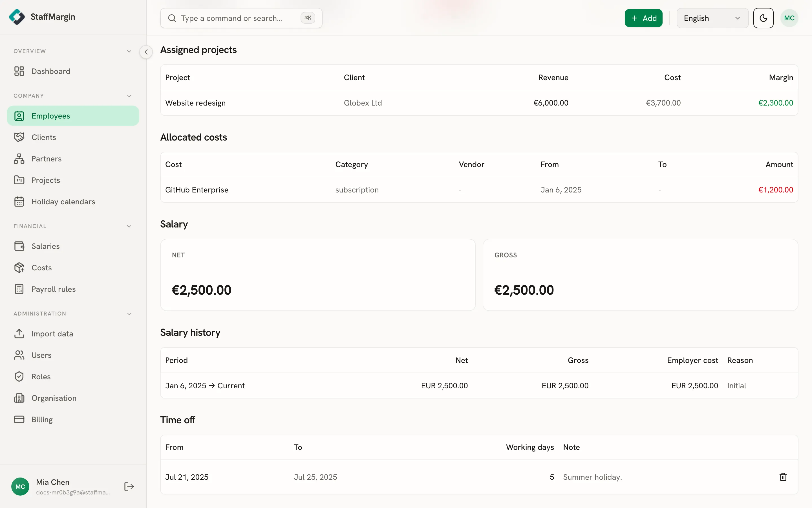Open the Dashboard icon in sidebar
Image resolution: width=812 pixels, height=508 pixels.
(19, 71)
